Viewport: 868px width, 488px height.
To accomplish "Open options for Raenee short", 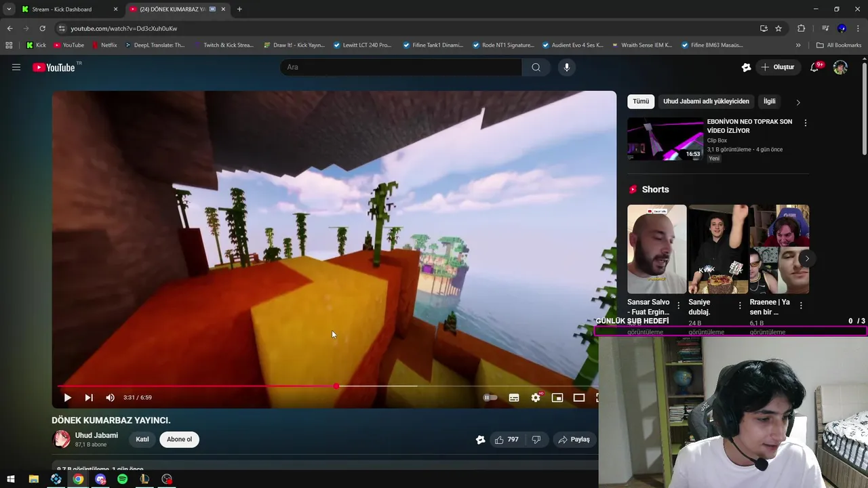I will (x=801, y=306).
